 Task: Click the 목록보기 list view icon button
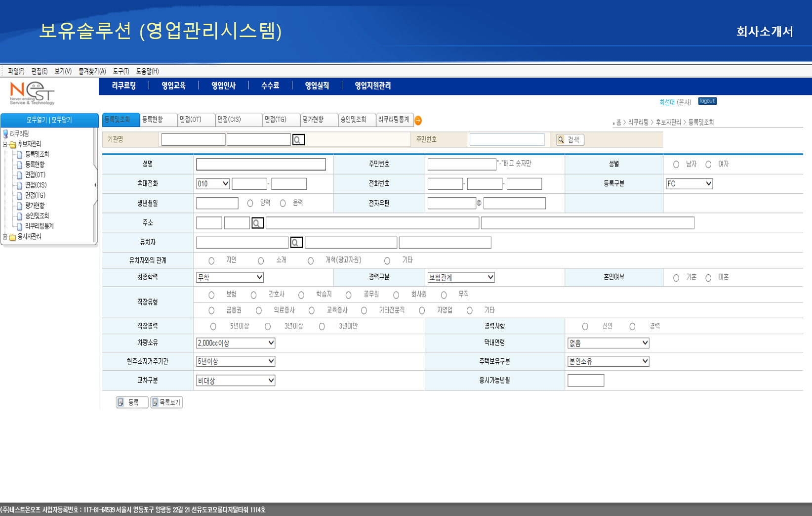pos(166,402)
